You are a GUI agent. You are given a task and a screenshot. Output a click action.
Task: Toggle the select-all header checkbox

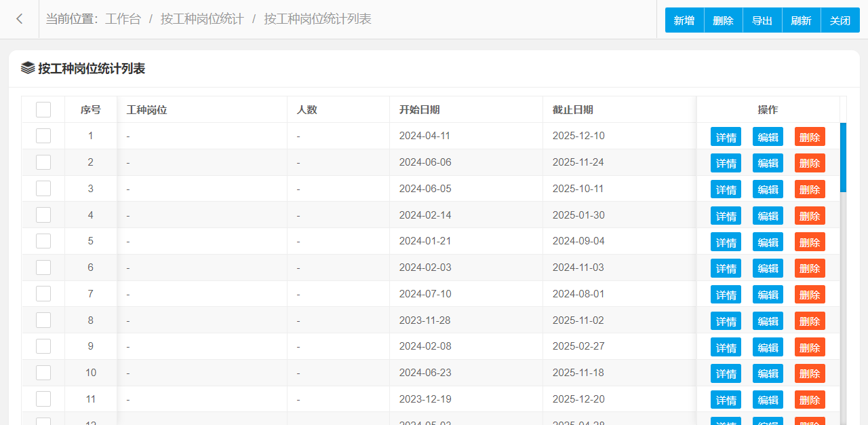43,110
